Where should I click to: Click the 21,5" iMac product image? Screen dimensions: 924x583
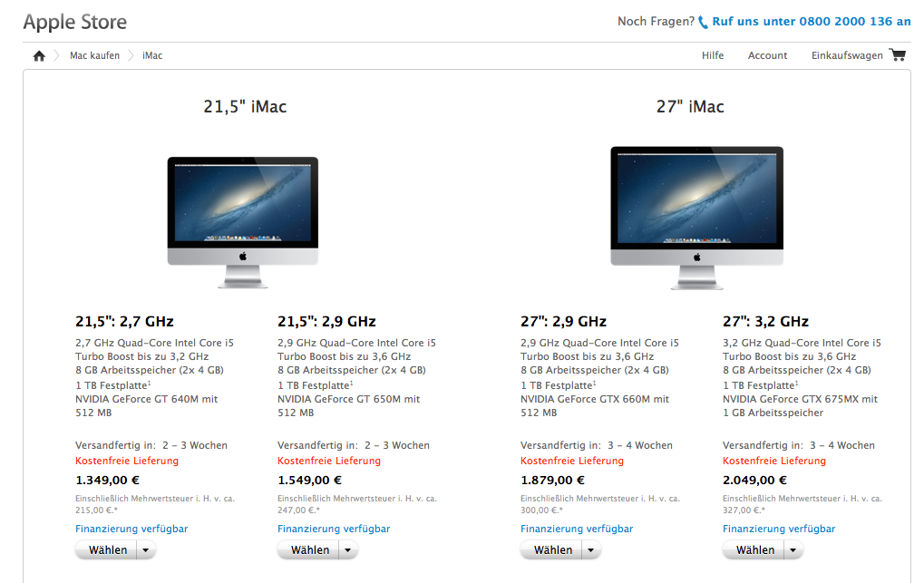(x=243, y=222)
